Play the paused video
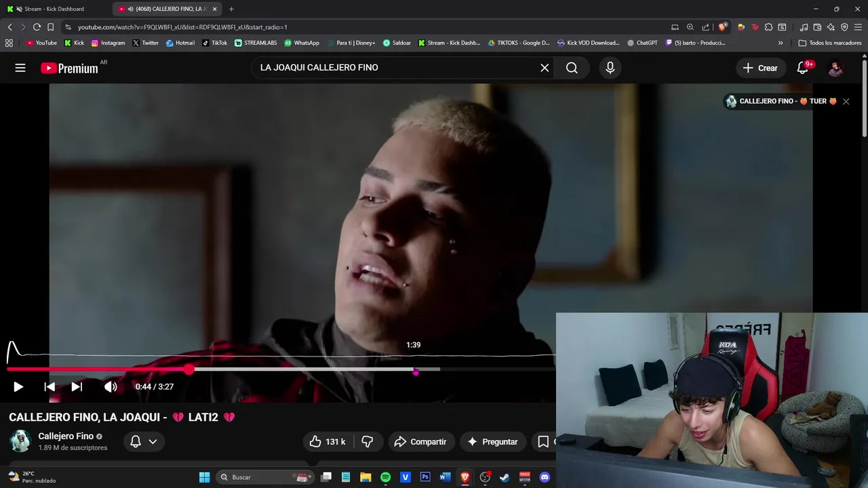The height and width of the screenshot is (488, 868). point(18,387)
